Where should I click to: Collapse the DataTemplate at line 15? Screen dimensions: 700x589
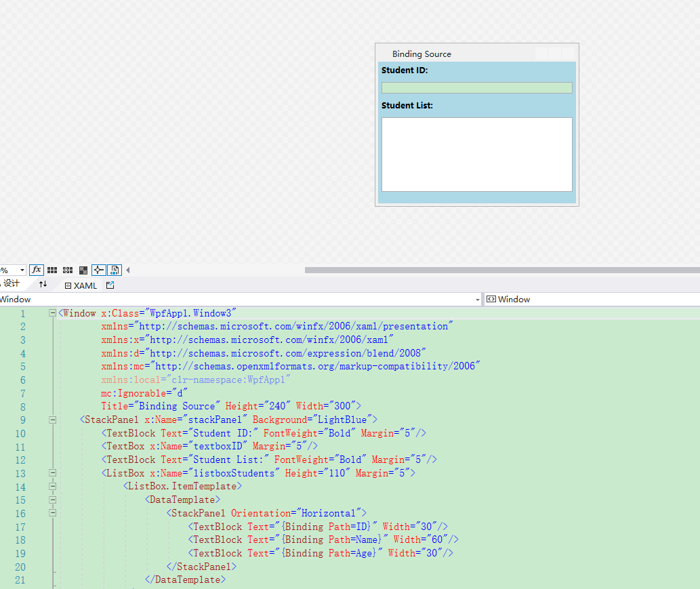coord(52,500)
